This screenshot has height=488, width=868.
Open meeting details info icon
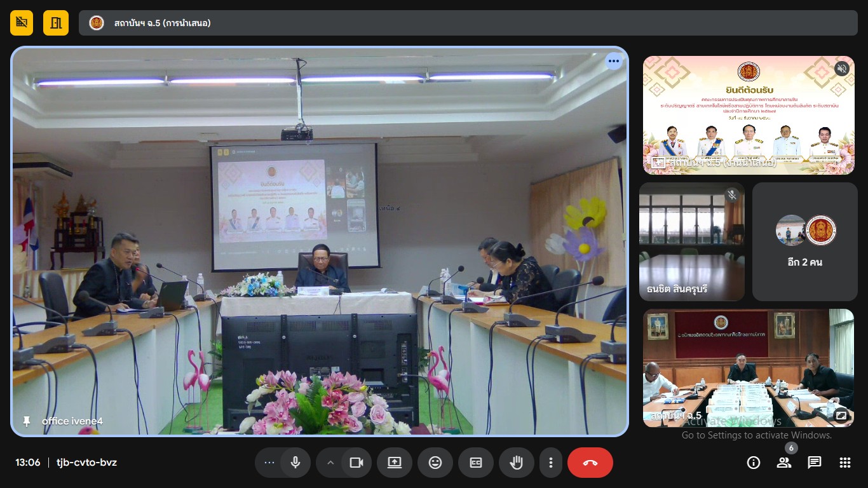point(754,463)
